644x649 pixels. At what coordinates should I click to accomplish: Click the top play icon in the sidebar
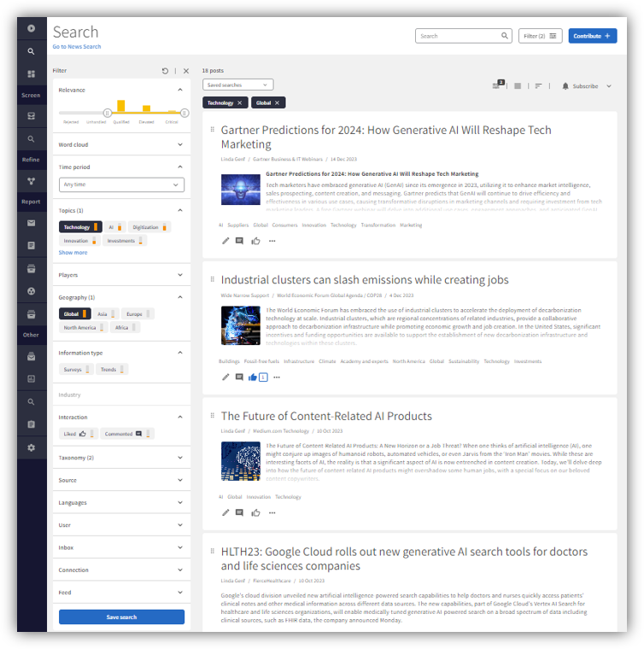click(x=31, y=28)
